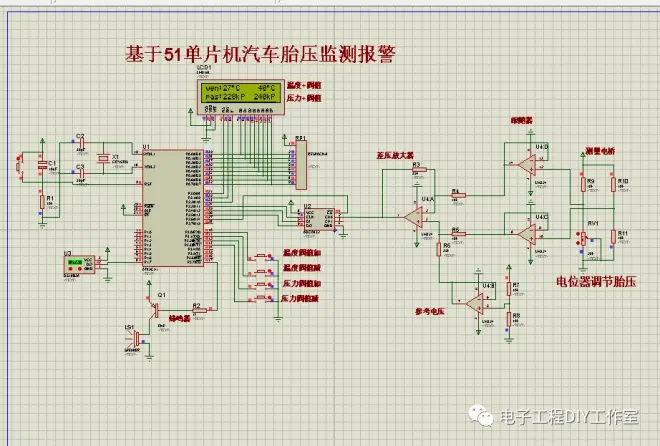
Task: Select vertical resistor R6
Action: tap(439, 249)
